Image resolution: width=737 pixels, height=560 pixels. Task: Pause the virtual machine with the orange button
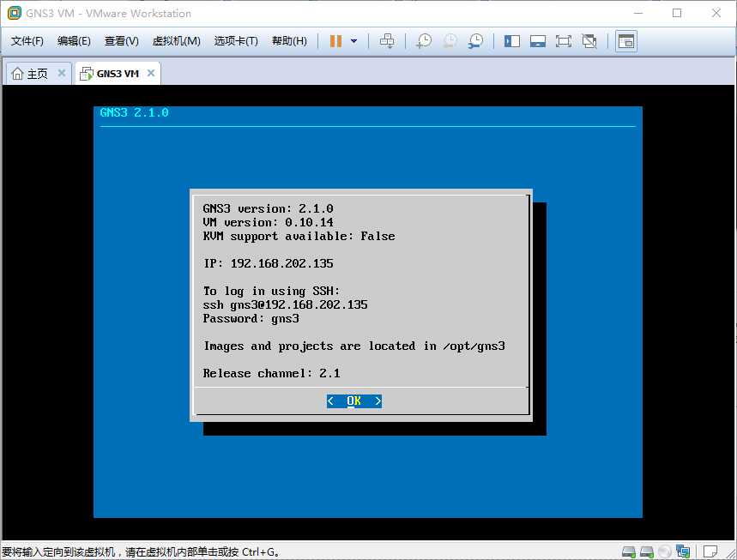[x=335, y=41]
